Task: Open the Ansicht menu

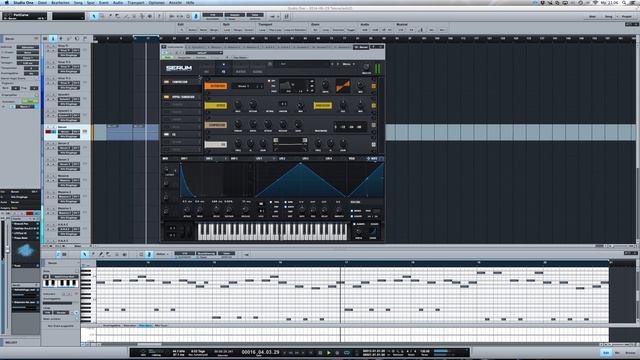Action: 175,2
